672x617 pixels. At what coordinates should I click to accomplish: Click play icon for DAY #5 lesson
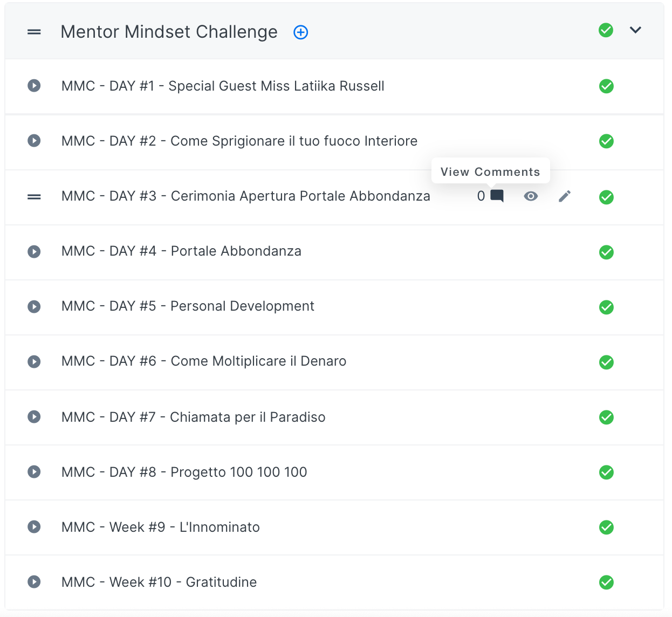click(x=34, y=306)
